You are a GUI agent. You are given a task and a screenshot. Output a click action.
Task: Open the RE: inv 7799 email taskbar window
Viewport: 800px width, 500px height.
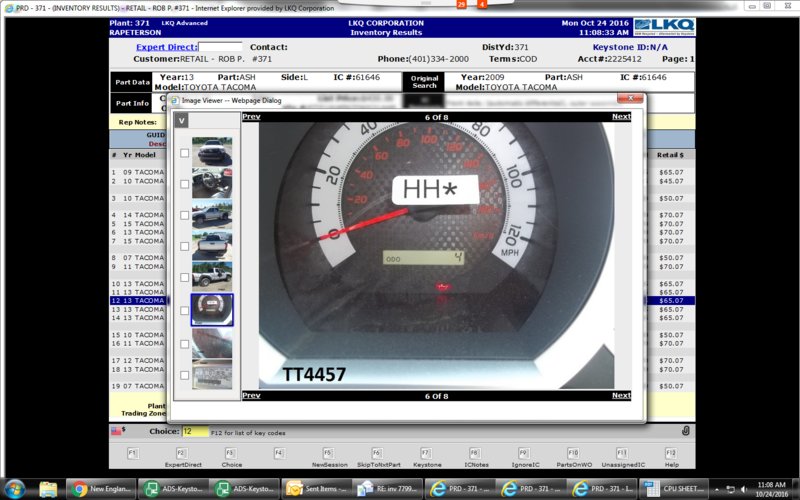tap(388, 489)
